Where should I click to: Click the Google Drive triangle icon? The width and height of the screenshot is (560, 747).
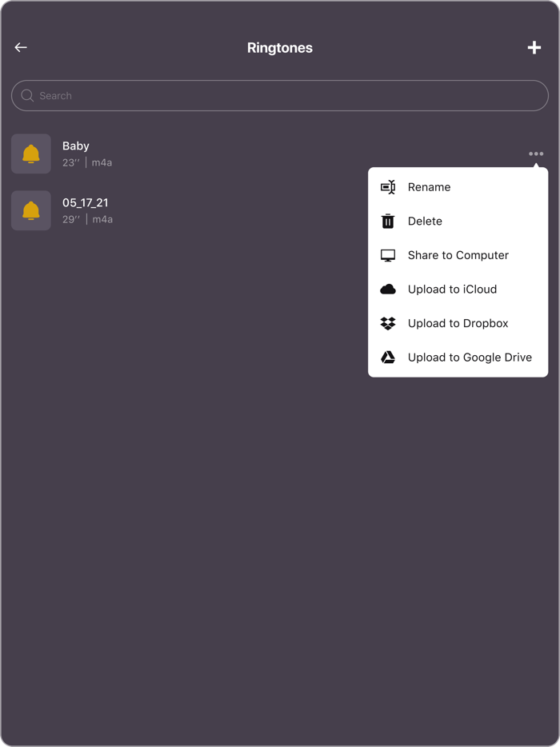tap(388, 358)
